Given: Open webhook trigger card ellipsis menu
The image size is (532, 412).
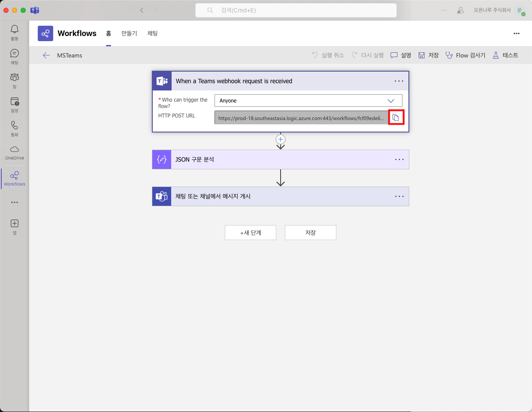Looking at the screenshot, I should 399,81.
